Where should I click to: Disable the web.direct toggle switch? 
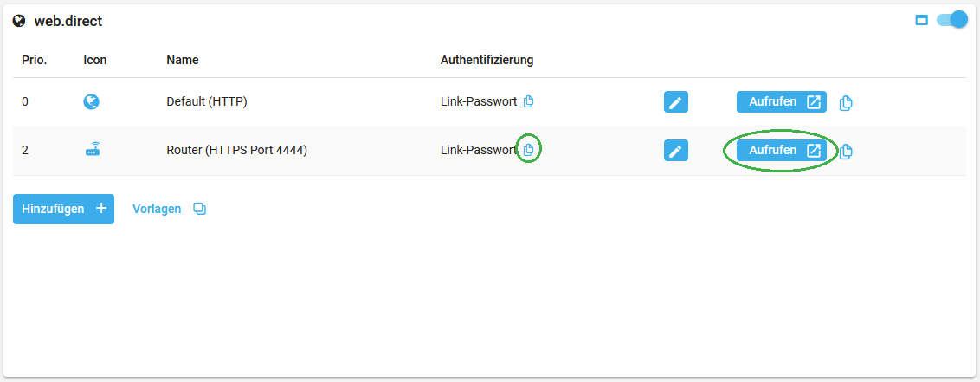952,20
